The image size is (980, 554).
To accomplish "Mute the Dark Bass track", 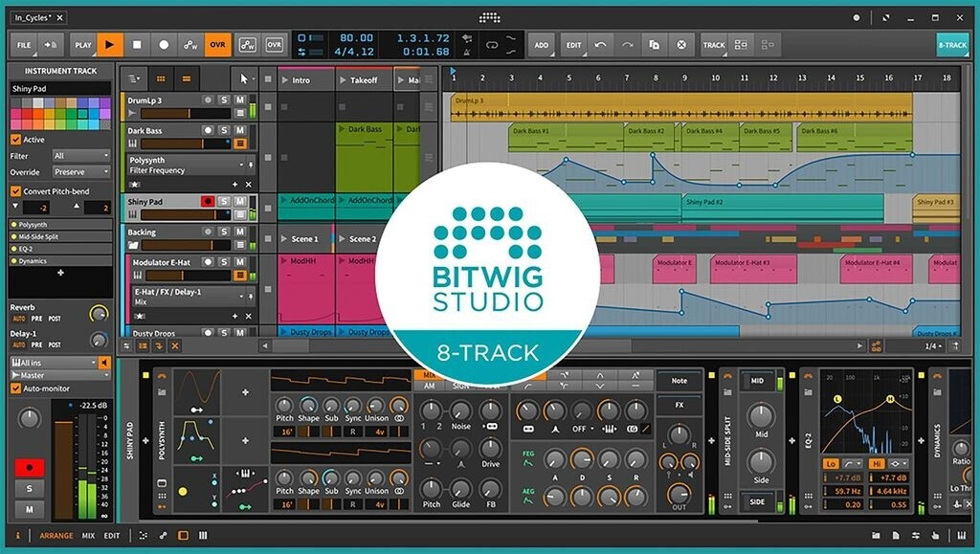I will click(240, 130).
